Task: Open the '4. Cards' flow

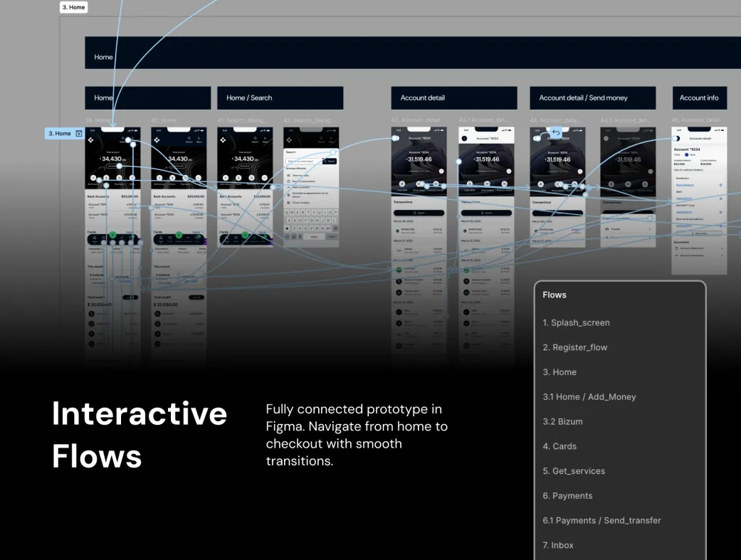Action: [559, 446]
